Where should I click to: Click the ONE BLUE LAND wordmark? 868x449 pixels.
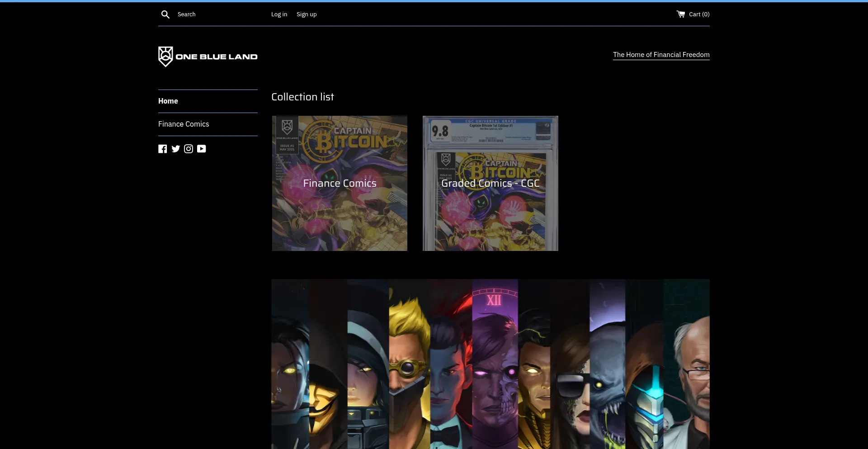(217, 57)
